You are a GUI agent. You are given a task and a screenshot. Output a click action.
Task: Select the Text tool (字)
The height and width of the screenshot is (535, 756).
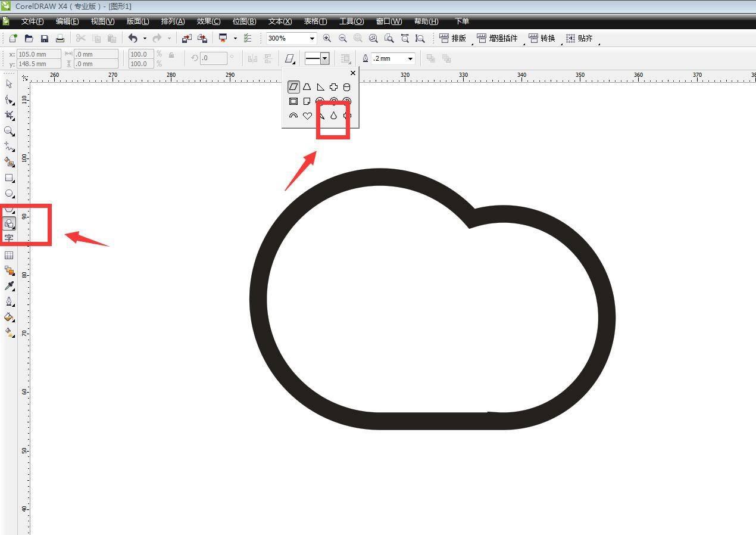(9, 238)
